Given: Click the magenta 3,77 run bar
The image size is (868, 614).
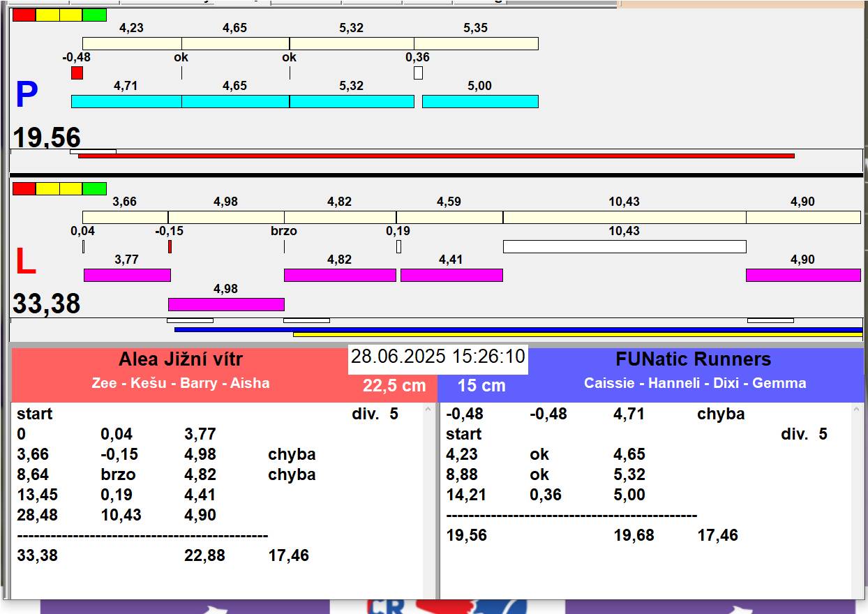Looking at the screenshot, I should coord(127,275).
